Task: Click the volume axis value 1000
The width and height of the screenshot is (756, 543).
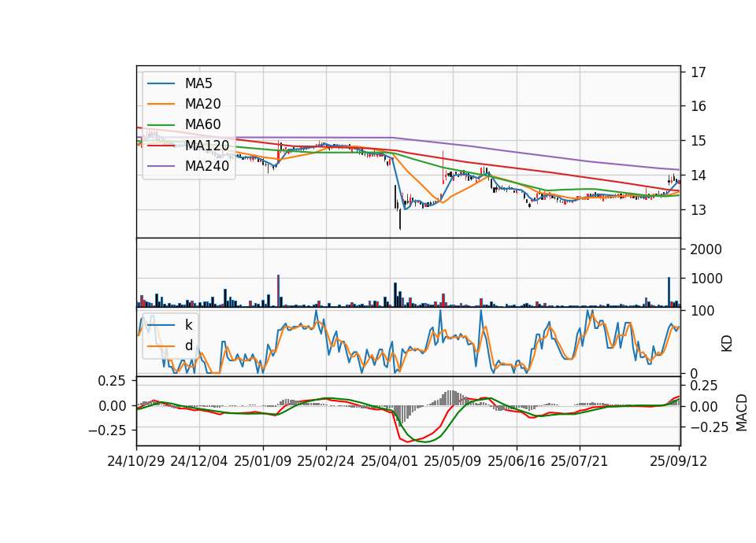Action: pos(706,279)
